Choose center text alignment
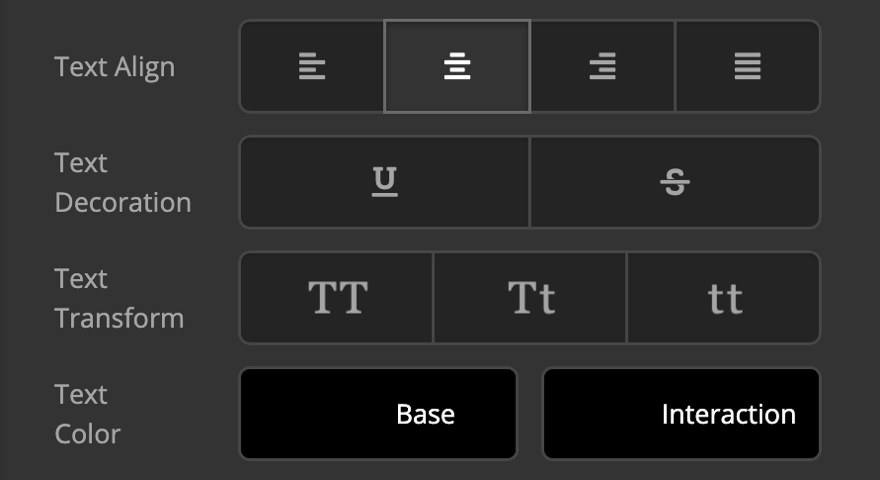This screenshot has height=480, width=880. click(457, 66)
